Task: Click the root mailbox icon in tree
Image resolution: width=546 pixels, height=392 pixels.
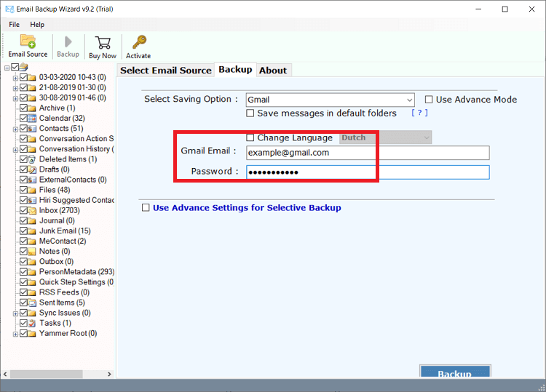Action: pyautogui.click(x=23, y=66)
